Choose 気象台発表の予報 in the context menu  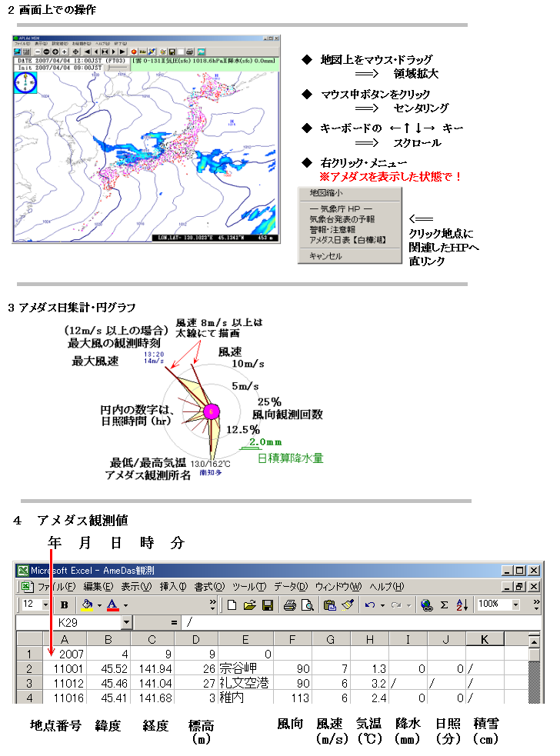coord(342,219)
